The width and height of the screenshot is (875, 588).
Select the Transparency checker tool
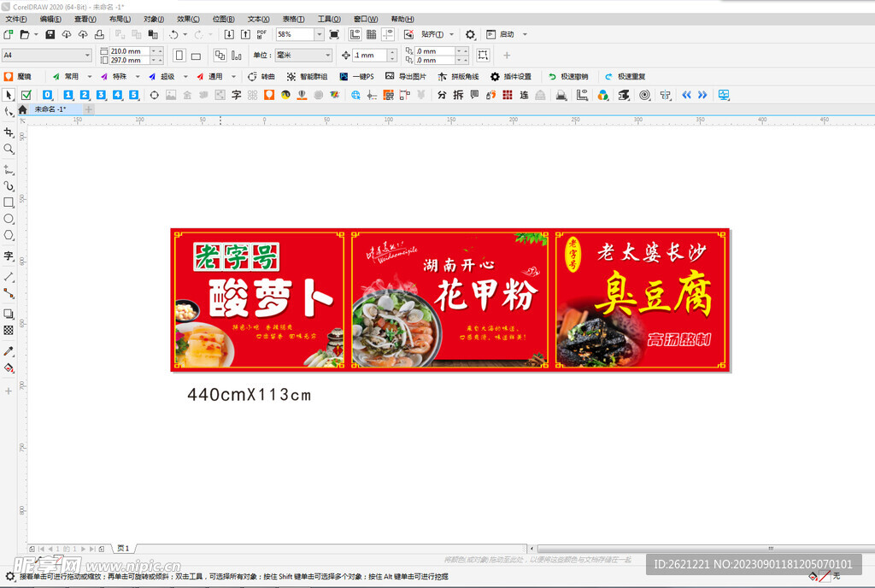pos(9,330)
